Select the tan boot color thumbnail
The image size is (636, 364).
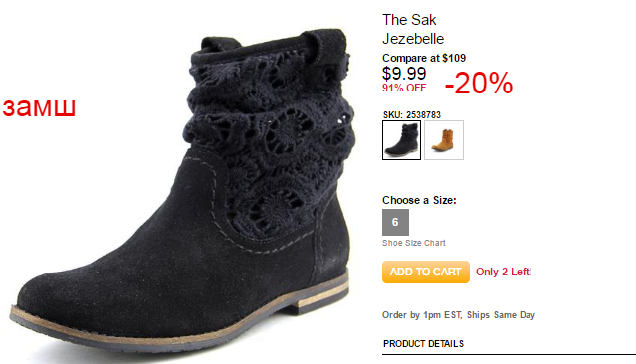444,140
